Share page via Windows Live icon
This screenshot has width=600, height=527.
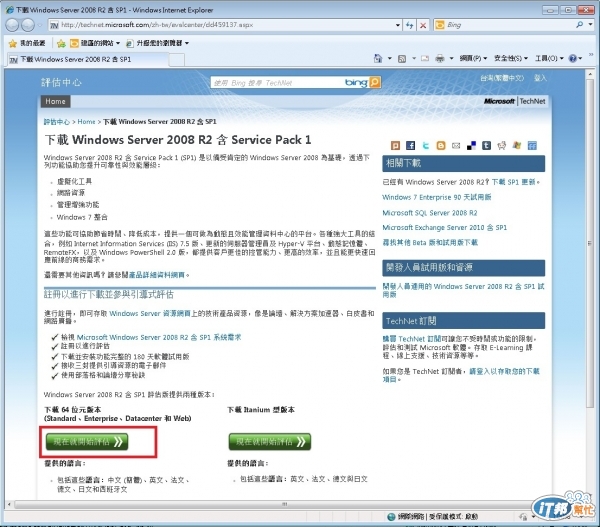[x=517, y=145]
